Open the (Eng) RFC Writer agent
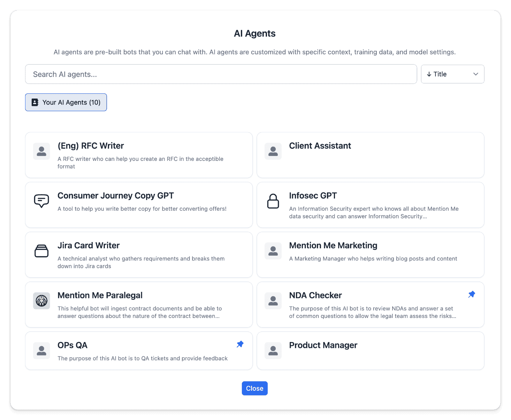 click(139, 155)
